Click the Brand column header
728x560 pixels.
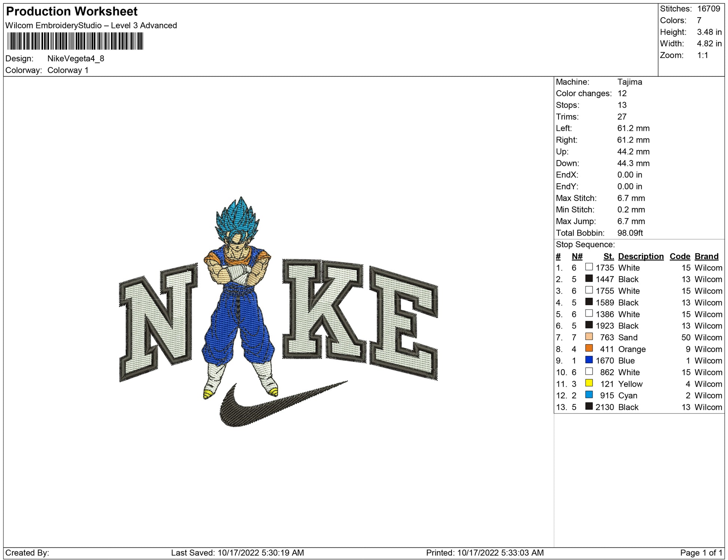706,256
